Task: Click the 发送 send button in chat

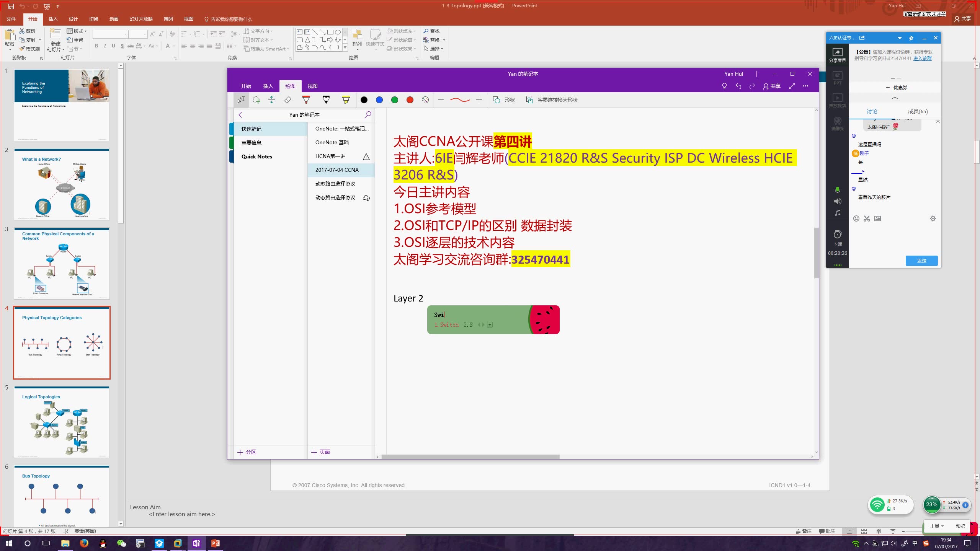Action: (x=921, y=260)
